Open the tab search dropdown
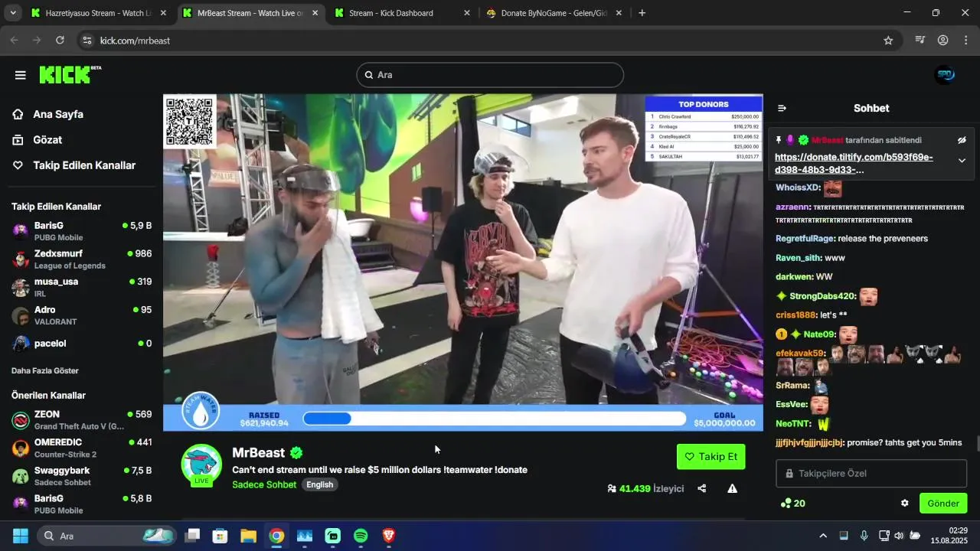Screen dimensions: 980x551 [12, 13]
